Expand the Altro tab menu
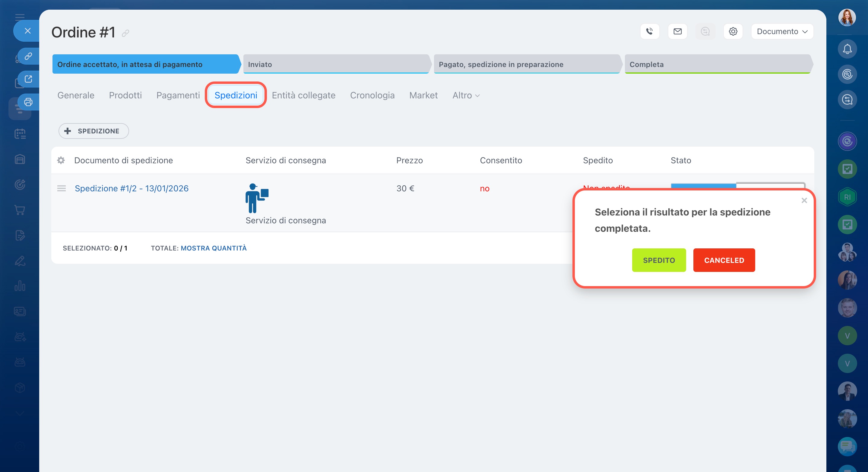 pyautogui.click(x=466, y=95)
